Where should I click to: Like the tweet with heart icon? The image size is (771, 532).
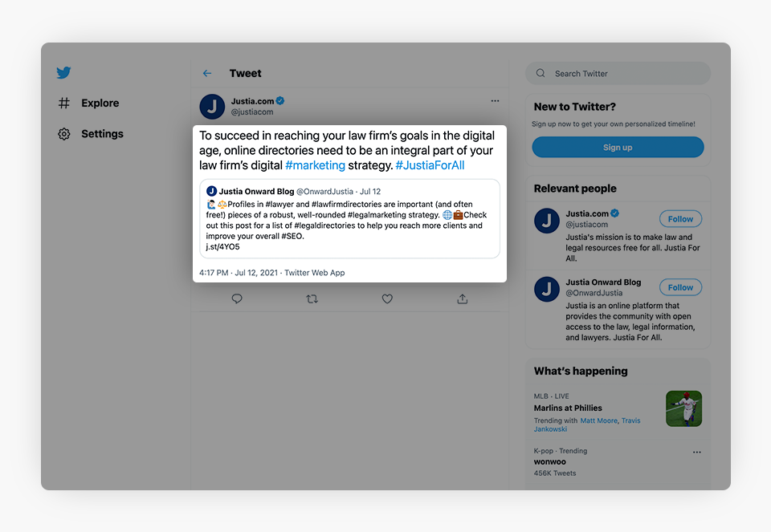click(x=387, y=298)
